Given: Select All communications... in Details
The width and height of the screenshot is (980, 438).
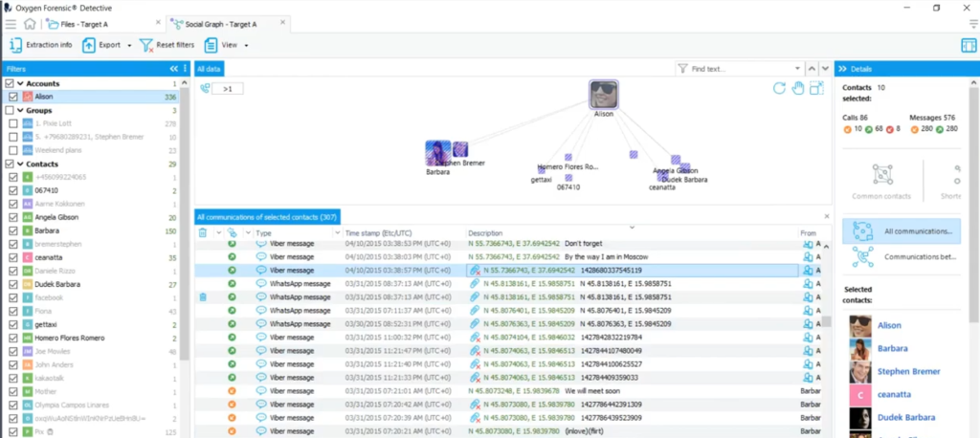Looking at the screenshot, I should pyautogui.click(x=902, y=231).
